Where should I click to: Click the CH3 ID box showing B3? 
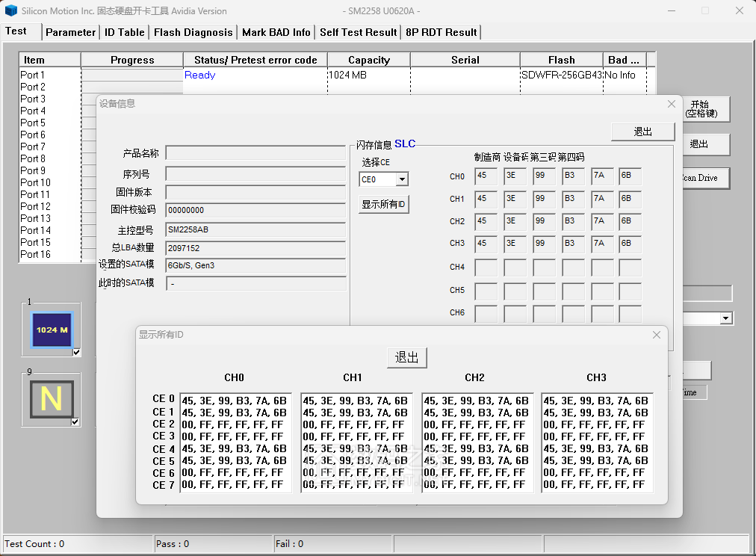[573, 244]
